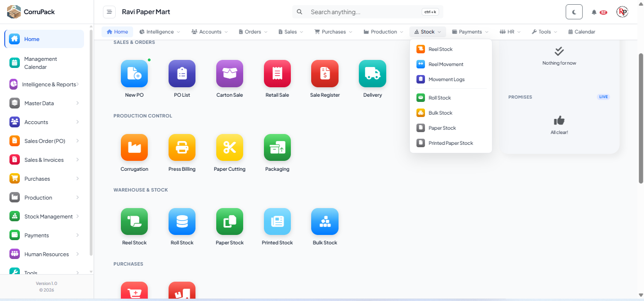
Task: Click the Delivery truck icon
Action: [x=372, y=74]
